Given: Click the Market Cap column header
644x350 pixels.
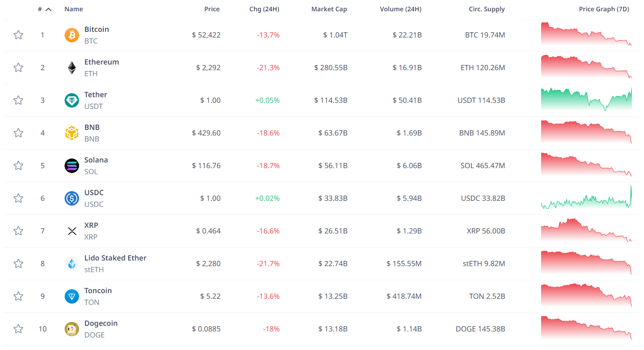Looking at the screenshot, I should pyautogui.click(x=329, y=9).
